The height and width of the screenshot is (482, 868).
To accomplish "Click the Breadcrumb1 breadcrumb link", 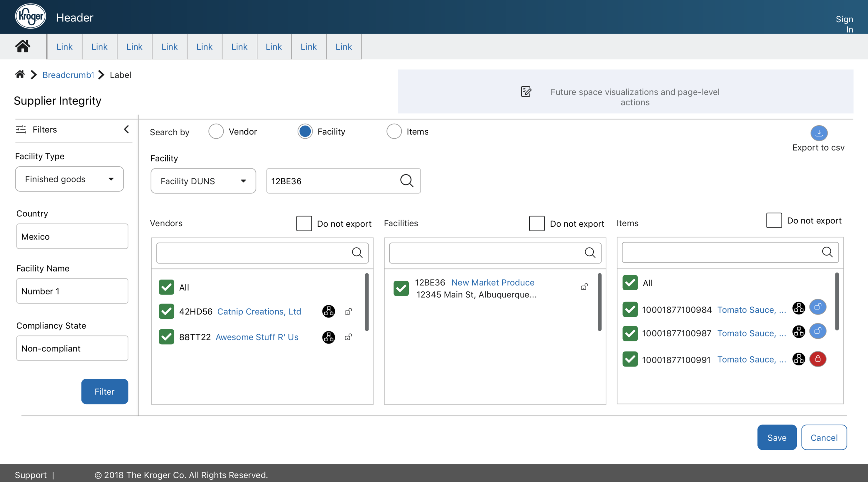I will 68,75.
